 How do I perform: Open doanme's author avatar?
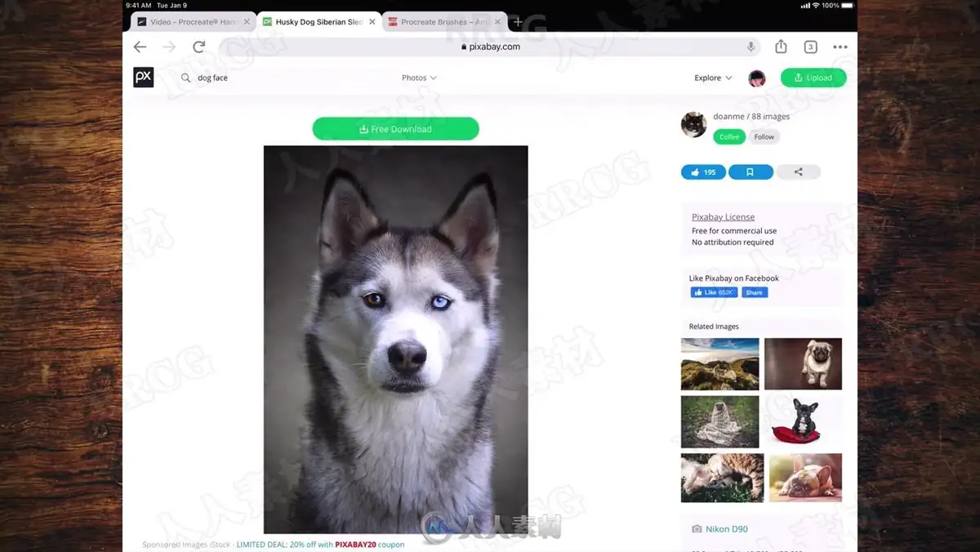point(693,124)
